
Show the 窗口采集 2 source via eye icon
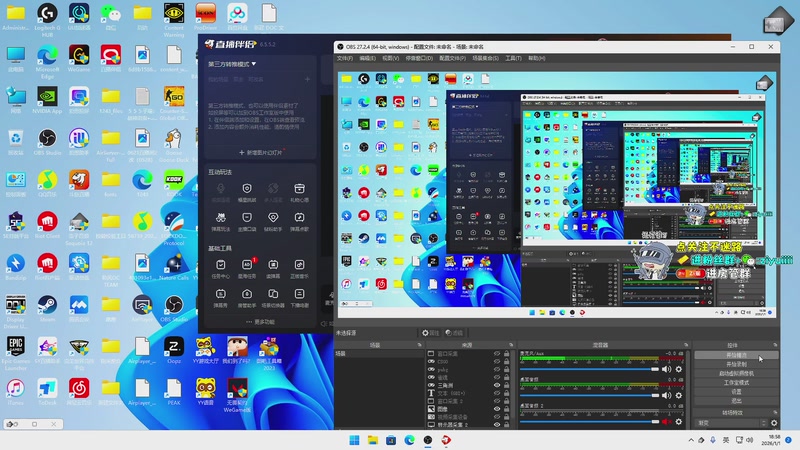(496, 401)
